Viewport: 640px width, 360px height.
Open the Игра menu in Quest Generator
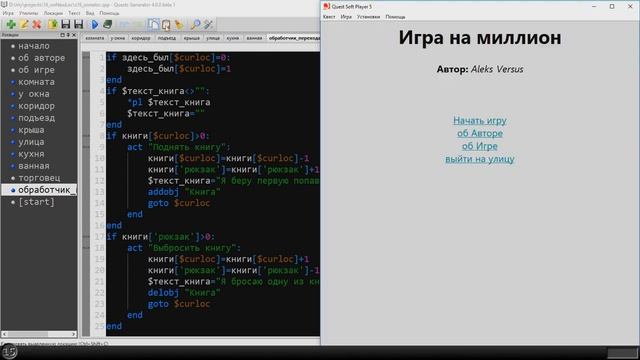point(8,13)
